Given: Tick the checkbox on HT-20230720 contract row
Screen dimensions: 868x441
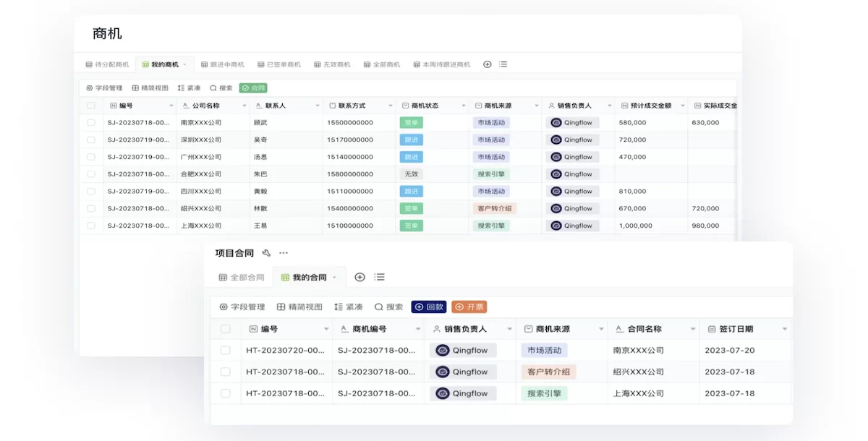Looking at the screenshot, I should pyautogui.click(x=225, y=350).
